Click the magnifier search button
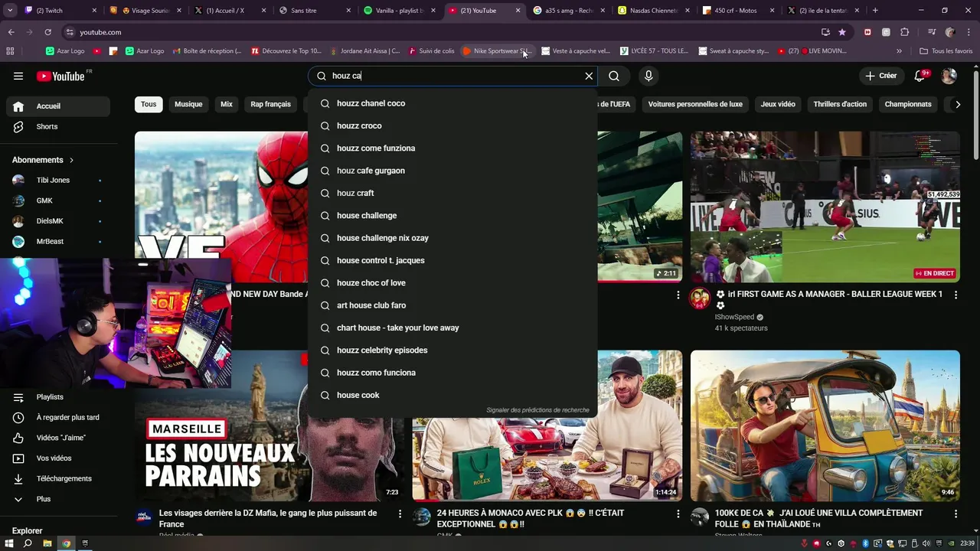The width and height of the screenshot is (980, 551). click(614, 76)
